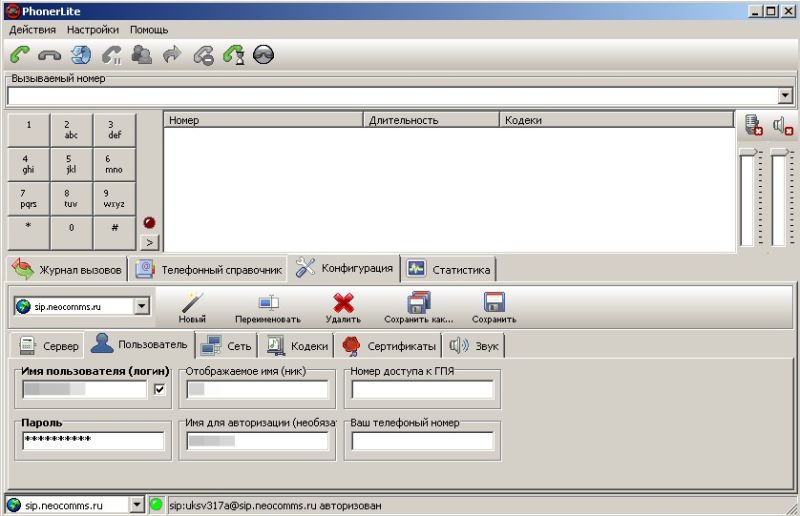
Task: Open the status bar account dropdown
Action: point(137,505)
